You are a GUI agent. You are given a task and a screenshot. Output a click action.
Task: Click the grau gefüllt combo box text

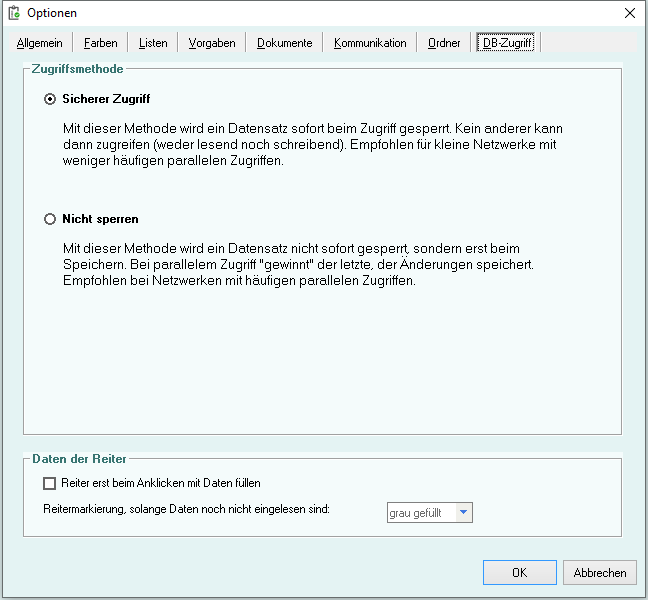pyautogui.click(x=420, y=513)
